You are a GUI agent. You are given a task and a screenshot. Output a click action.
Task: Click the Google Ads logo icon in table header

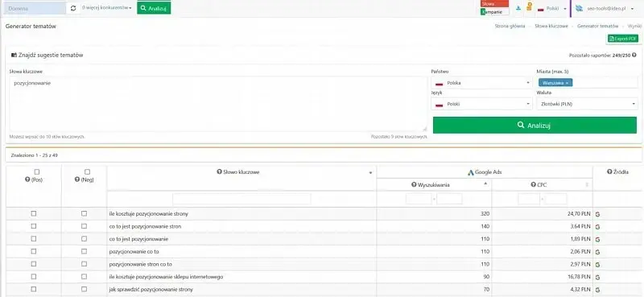coord(471,172)
